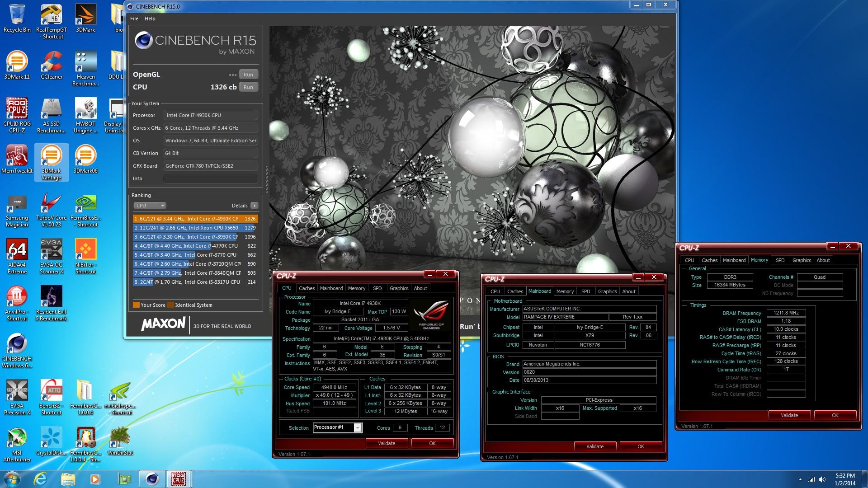Click the DRAM Frequency value field

(x=786, y=313)
